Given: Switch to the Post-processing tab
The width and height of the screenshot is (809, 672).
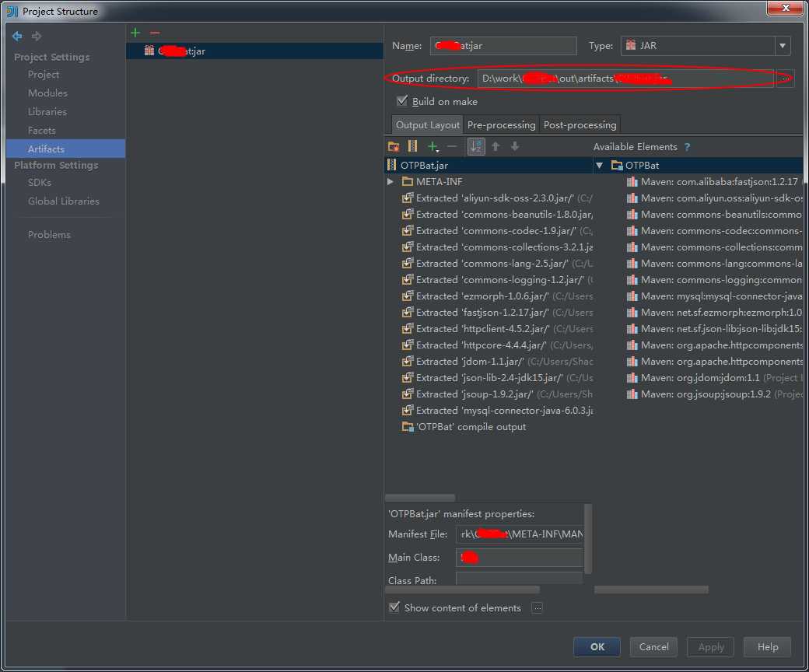Looking at the screenshot, I should click(x=580, y=124).
